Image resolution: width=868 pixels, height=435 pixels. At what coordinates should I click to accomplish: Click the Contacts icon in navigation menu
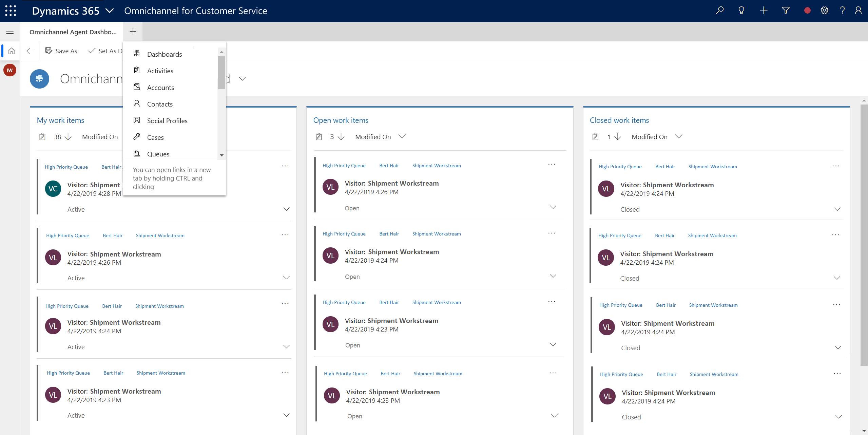pyautogui.click(x=137, y=104)
